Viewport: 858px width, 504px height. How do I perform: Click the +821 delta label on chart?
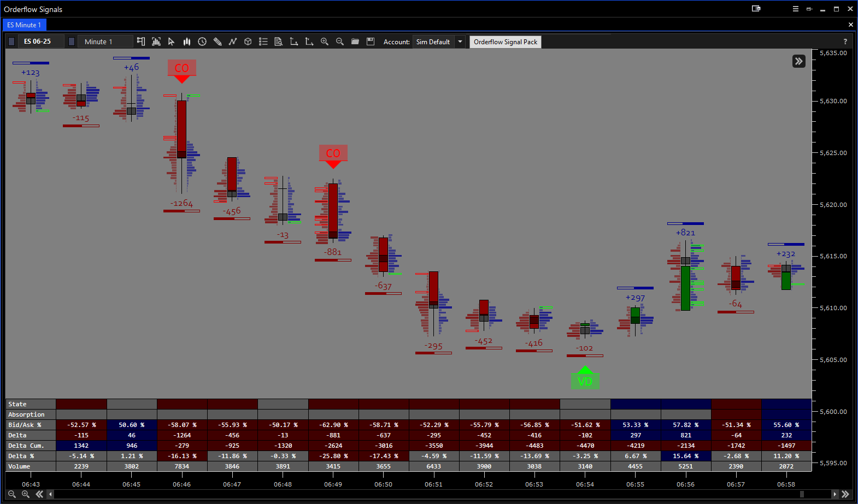tap(685, 233)
